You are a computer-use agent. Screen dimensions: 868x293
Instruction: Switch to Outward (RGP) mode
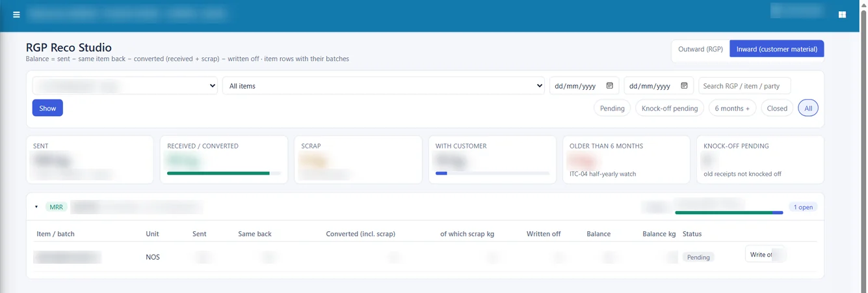tap(700, 49)
